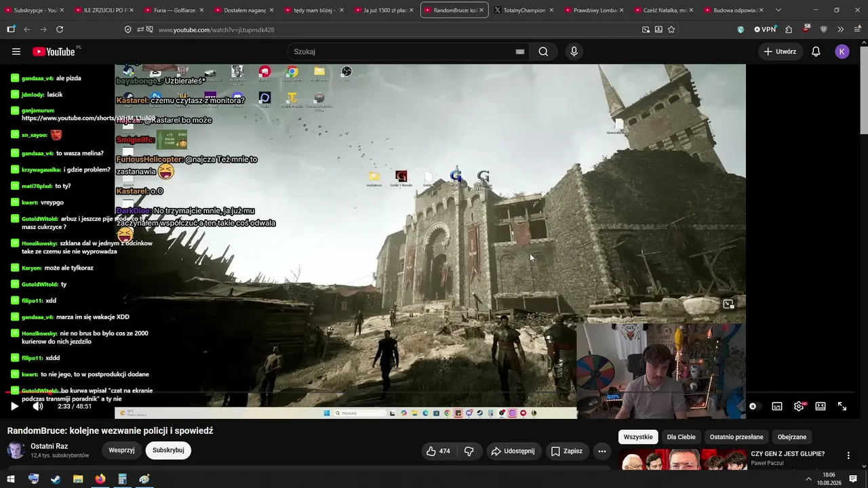The height and width of the screenshot is (488, 868).
Task: Switch to the Dostałem naganę tab
Action: 244,10
